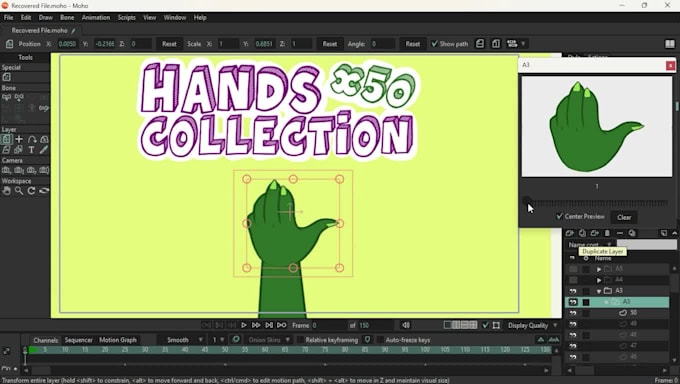
Task: Toggle the onion skin icon in timeline
Action: [236, 339]
